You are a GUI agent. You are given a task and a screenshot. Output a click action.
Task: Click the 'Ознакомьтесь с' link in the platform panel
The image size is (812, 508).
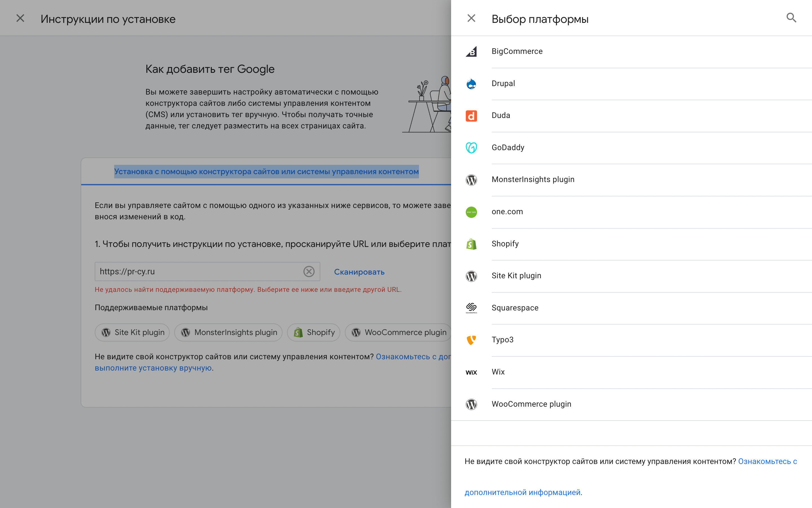pos(767,462)
